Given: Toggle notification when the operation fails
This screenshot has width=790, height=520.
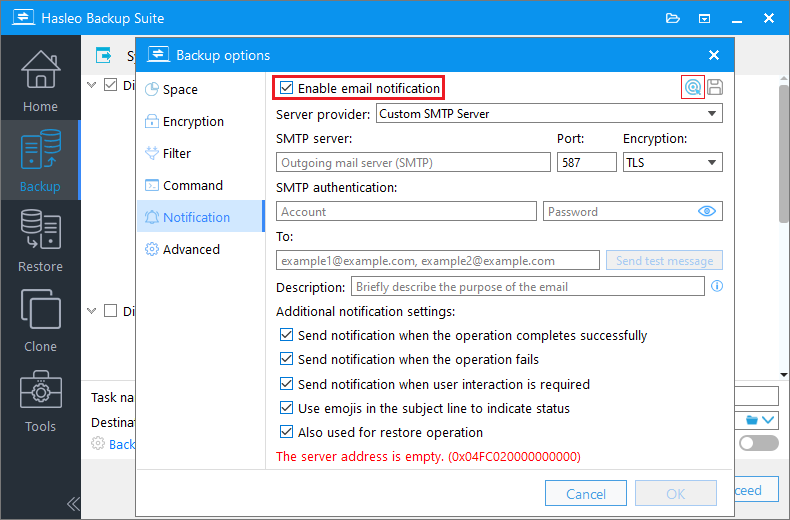Looking at the screenshot, I should pos(286,359).
